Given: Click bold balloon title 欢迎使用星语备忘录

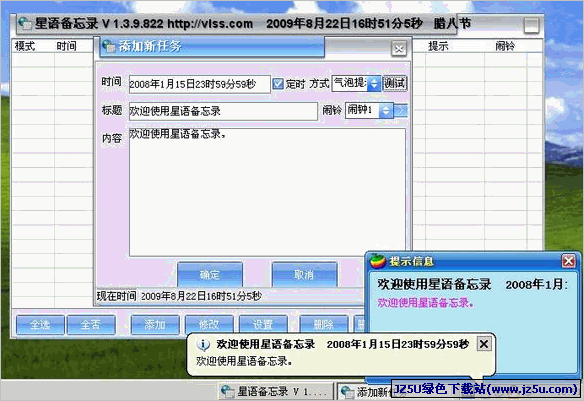Looking at the screenshot, I should coord(266,344).
